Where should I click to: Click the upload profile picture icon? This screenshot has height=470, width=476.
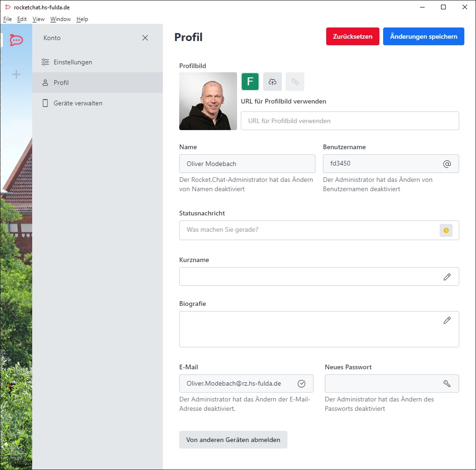tap(273, 82)
